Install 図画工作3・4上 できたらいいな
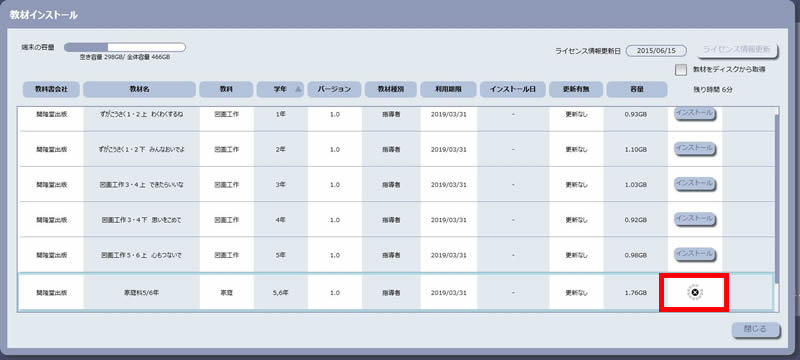Screen dimensions: 800x360 tap(694, 183)
